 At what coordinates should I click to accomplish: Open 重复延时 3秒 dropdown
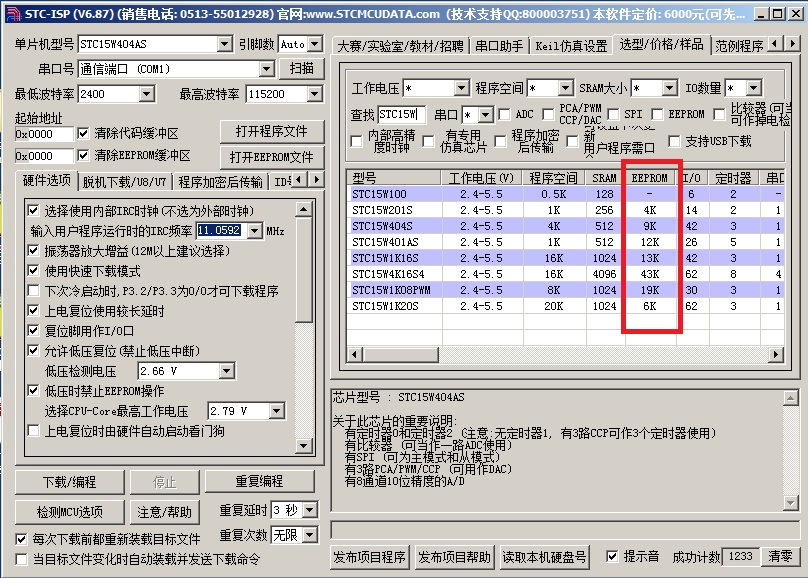310,510
